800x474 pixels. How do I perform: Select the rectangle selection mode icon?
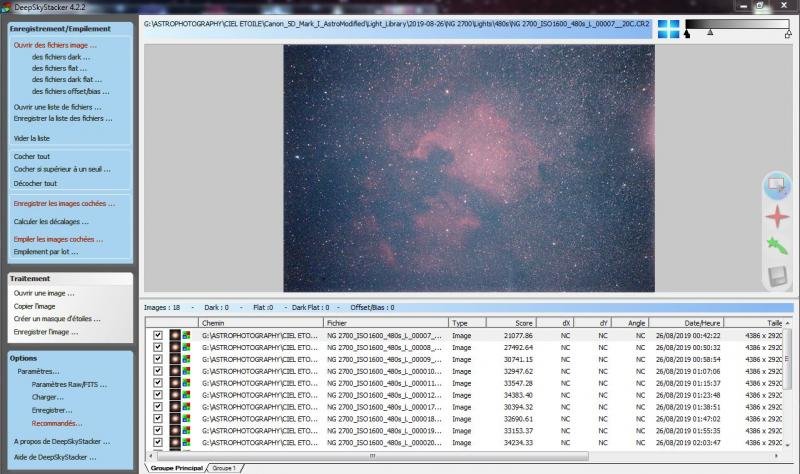coord(777,186)
